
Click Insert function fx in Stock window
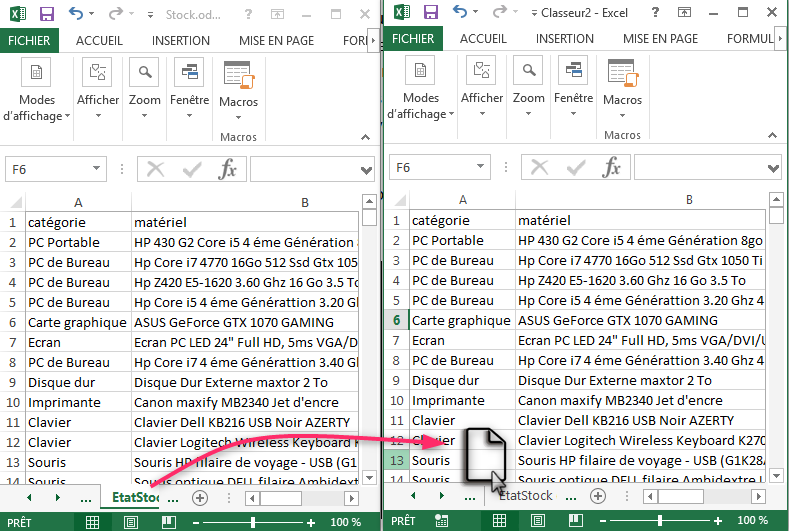[227, 170]
